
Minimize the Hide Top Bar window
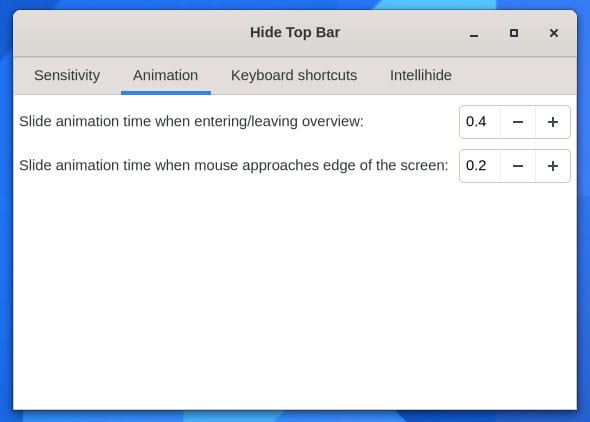474,33
